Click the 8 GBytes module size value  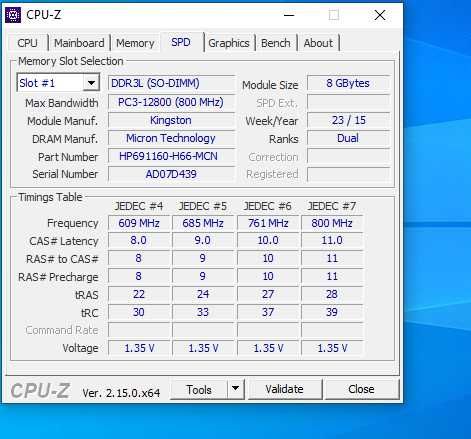pos(348,83)
